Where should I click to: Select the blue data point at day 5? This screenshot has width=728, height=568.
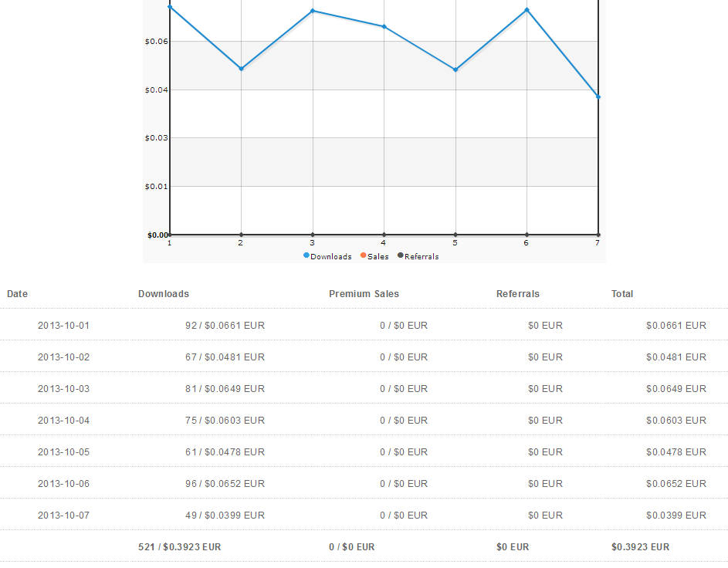[x=455, y=69]
